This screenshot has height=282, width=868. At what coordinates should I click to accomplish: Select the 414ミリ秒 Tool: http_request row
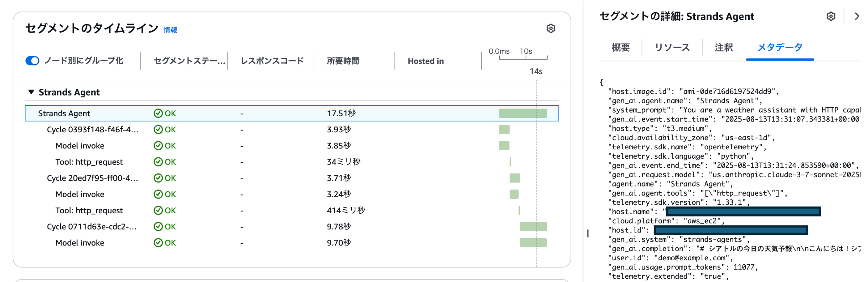click(89, 211)
